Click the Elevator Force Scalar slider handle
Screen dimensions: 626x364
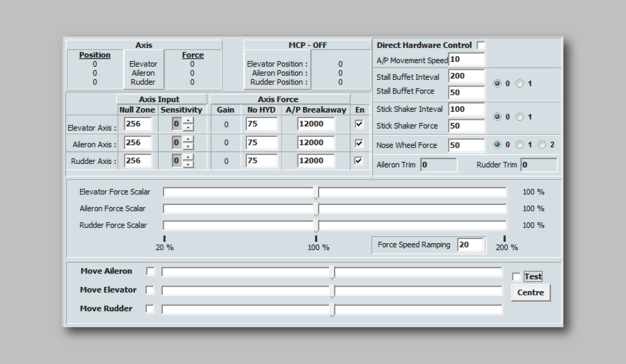point(316,192)
